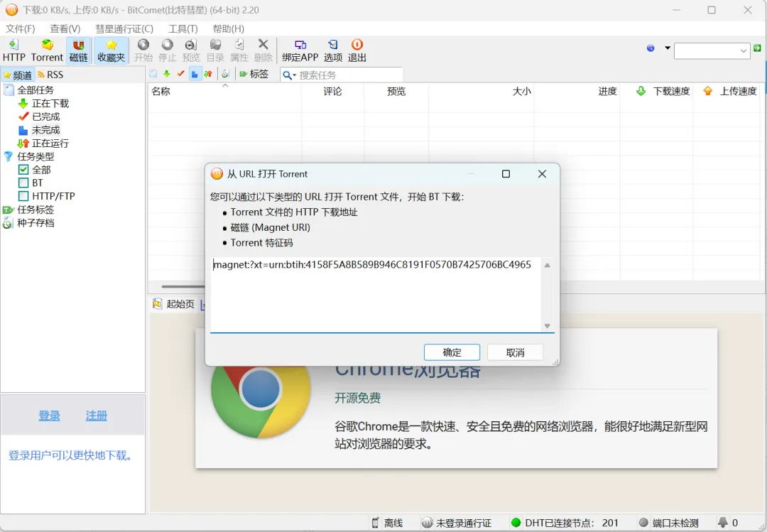The width and height of the screenshot is (767, 532).
Task: Select 任务类型 in the sidebar tree
Action: point(36,156)
